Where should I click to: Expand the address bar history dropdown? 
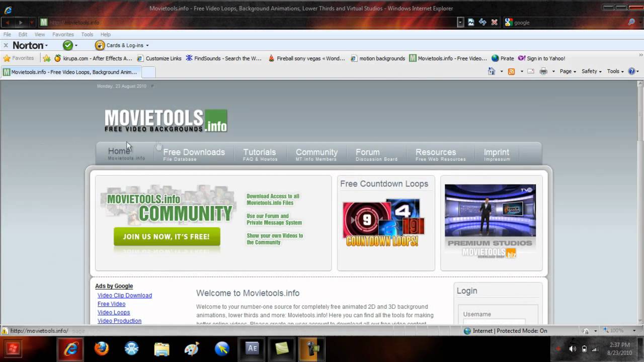point(460,22)
